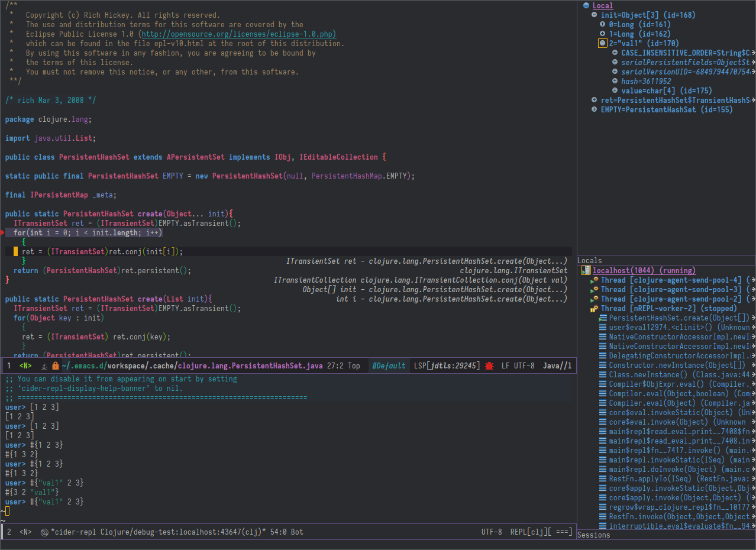The height and width of the screenshot is (550, 756).
Task: Collapse the init=Object[3] variable node
Action: (x=595, y=15)
